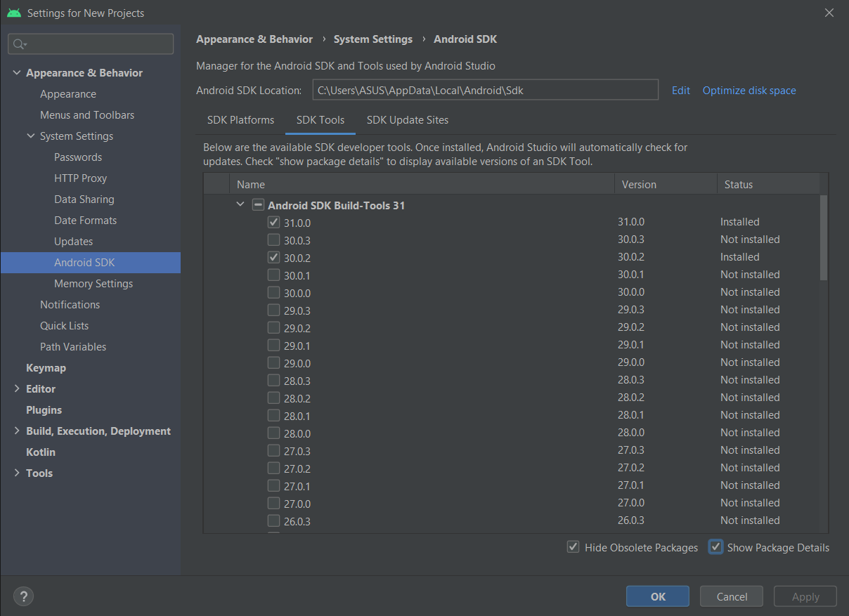This screenshot has width=849, height=616.
Task: Click the 27.0.2 version cell
Action: 631,468
